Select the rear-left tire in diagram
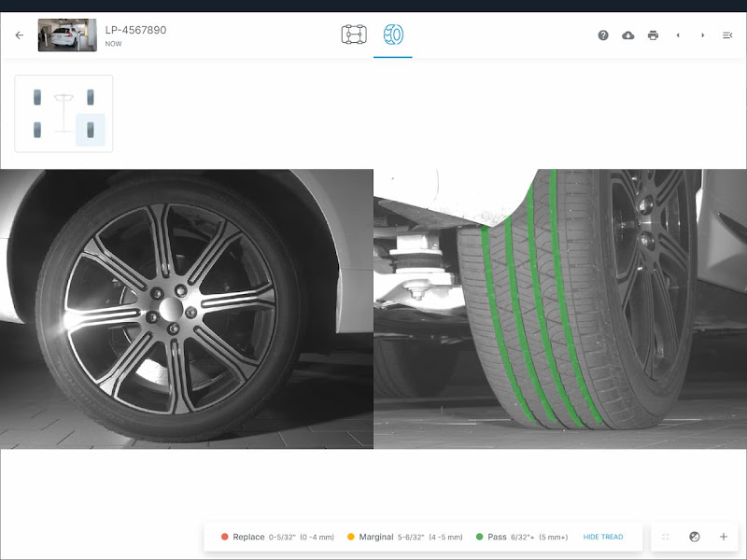This screenshot has height=560, width=747. (37, 130)
